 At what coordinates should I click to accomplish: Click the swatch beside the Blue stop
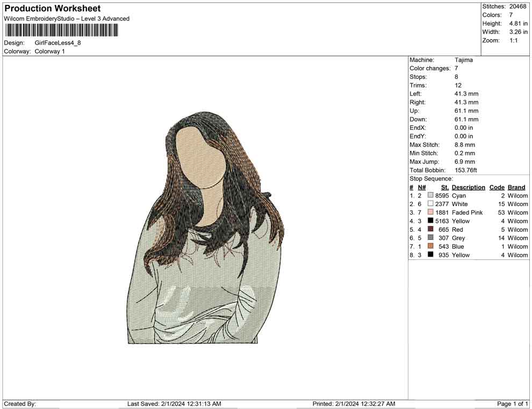click(x=430, y=246)
